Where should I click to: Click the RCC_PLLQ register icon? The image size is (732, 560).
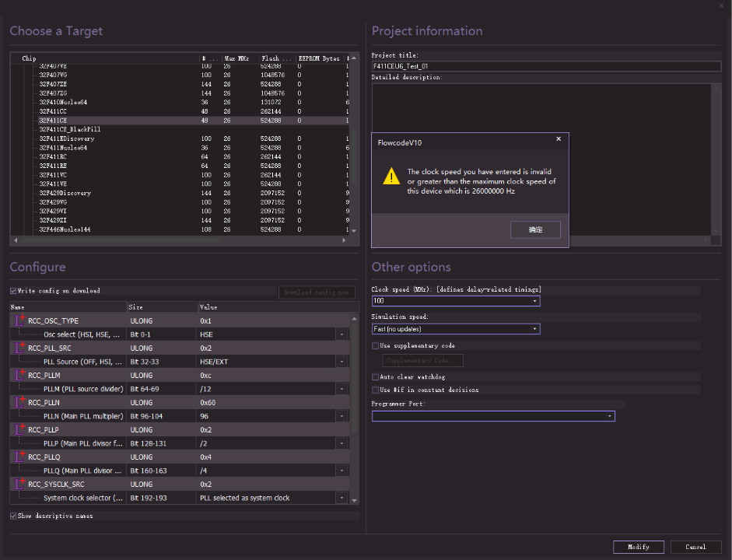coord(19,457)
